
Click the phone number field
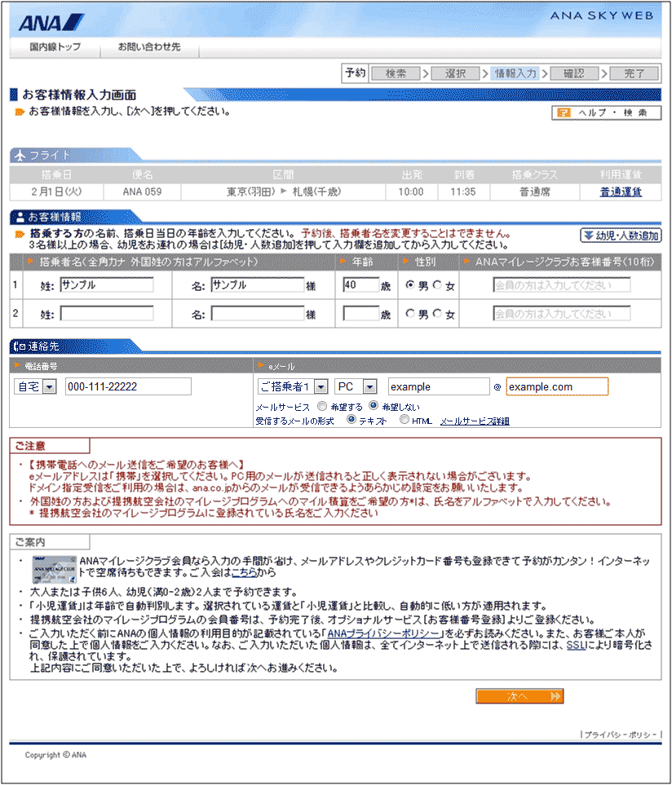[x=128, y=386]
